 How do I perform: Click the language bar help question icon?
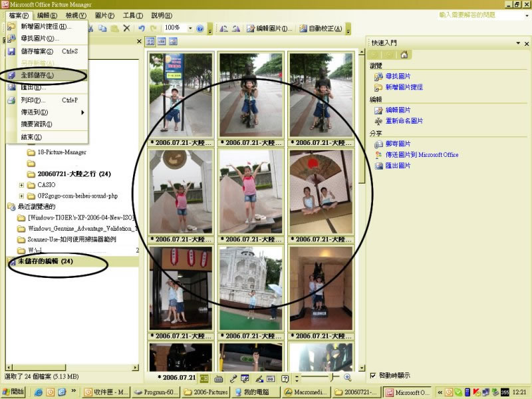tap(285, 378)
